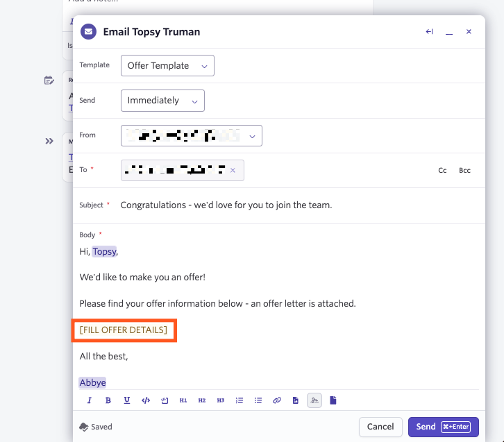Toggle the email signature button
This screenshot has width=504, height=442.
[x=314, y=400]
